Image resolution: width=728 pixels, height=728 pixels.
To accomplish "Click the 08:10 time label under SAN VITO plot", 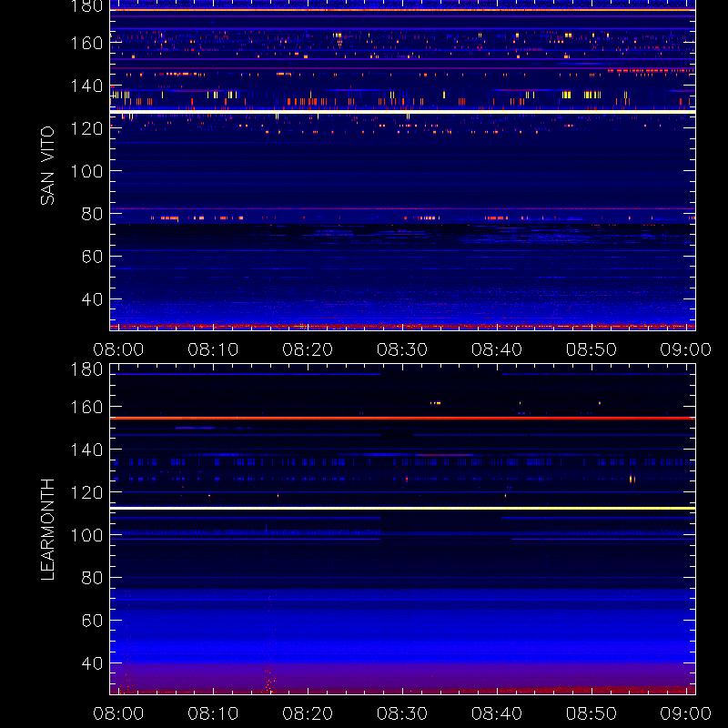I will coord(213,349).
